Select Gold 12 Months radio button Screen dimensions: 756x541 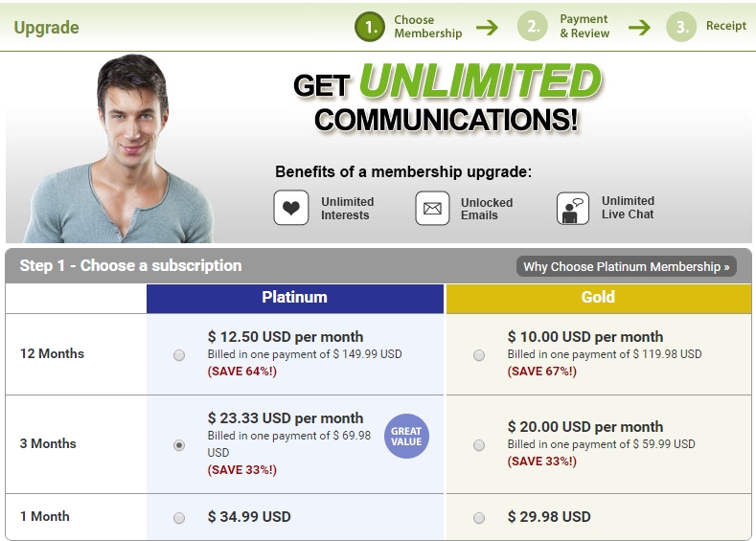click(479, 355)
